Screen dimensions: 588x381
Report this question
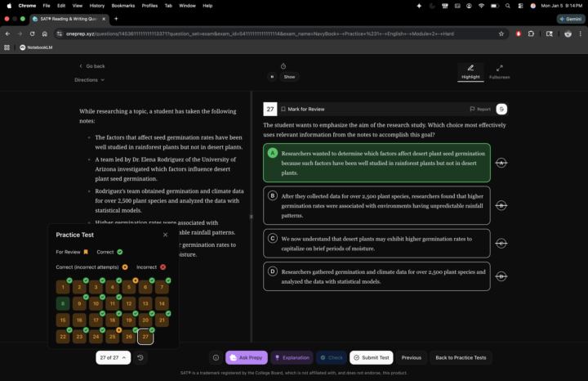click(480, 110)
